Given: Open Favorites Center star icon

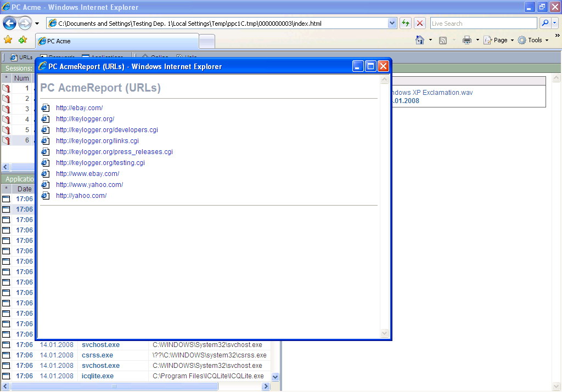Looking at the screenshot, I should (8, 40).
